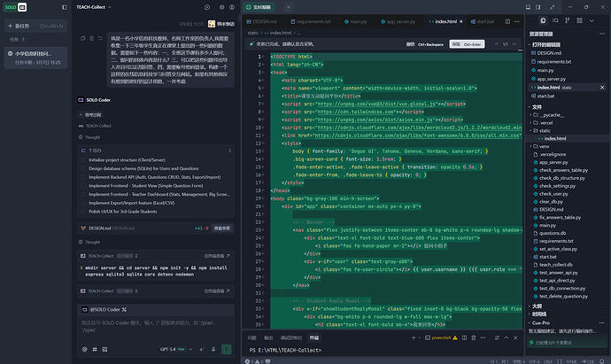This screenshot has height=364, width=611.
Task: Click the settings gear icon in chat header
Action: [x=221, y=7]
